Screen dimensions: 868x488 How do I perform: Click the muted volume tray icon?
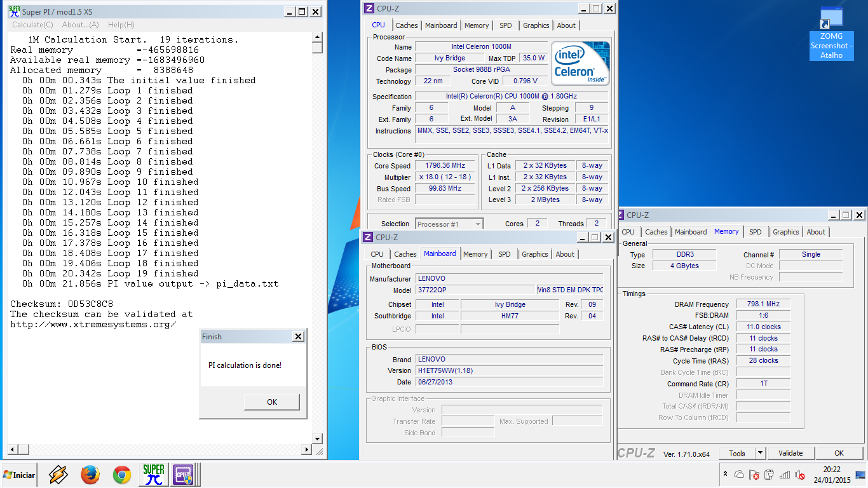click(x=799, y=474)
